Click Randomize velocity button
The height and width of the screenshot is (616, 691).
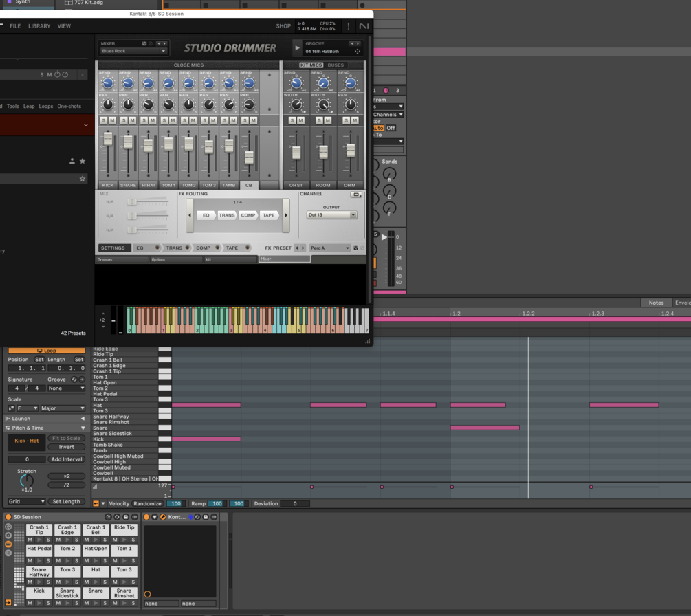pyautogui.click(x=147, y=504)
